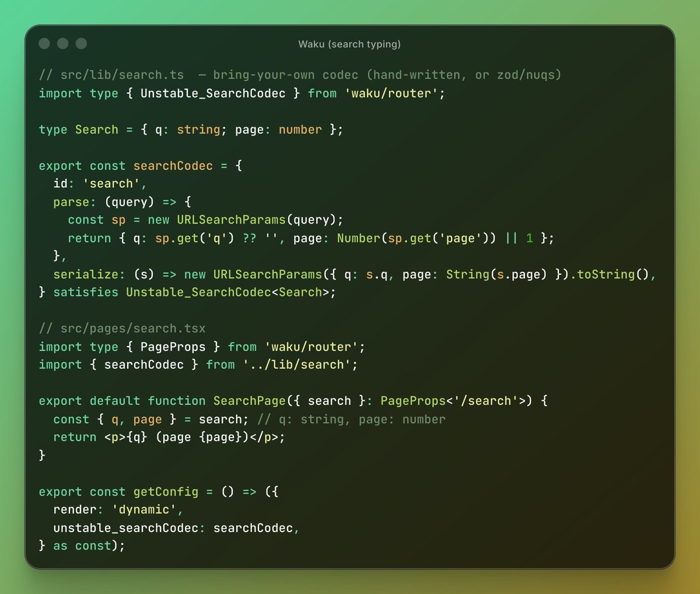
Task: Click the '??' operator in the return line
Action: click(249, 238)
